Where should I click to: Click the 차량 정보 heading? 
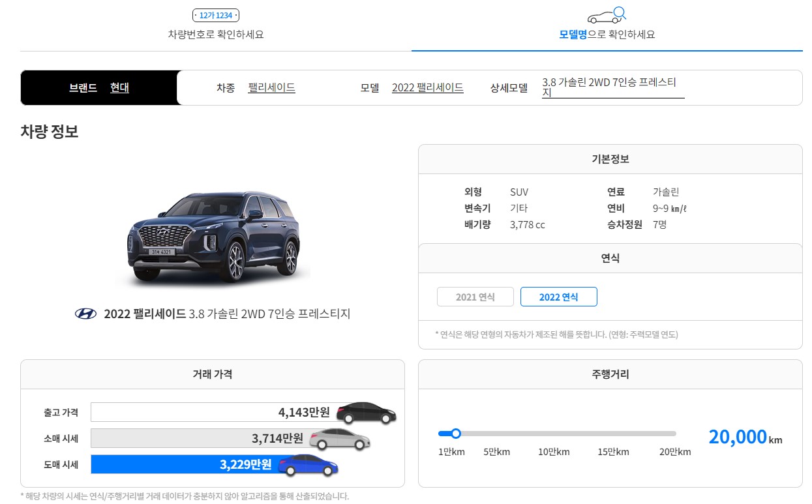coord(50,131)
